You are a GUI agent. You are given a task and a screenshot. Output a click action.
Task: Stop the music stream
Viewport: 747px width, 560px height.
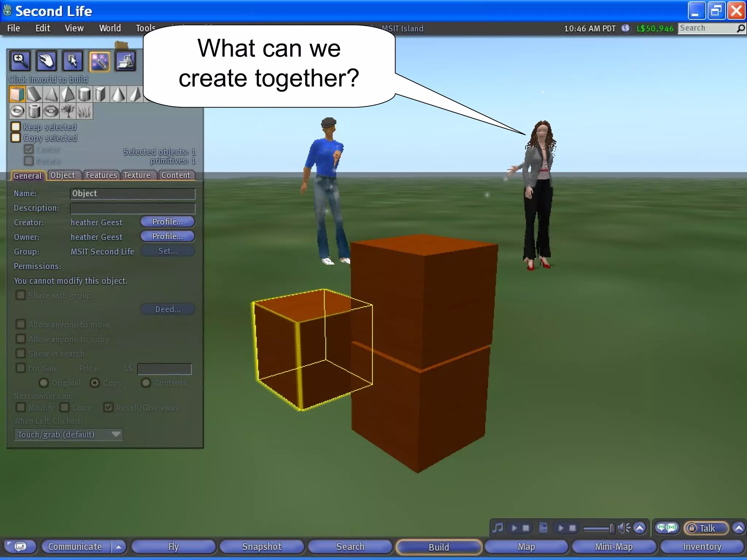point(526,528)
